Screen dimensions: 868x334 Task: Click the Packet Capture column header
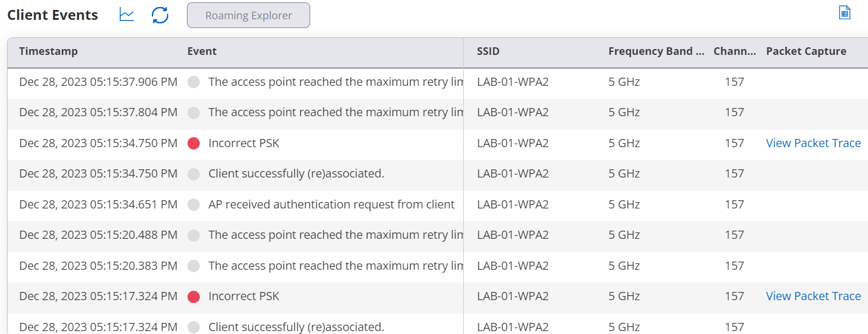806,51
